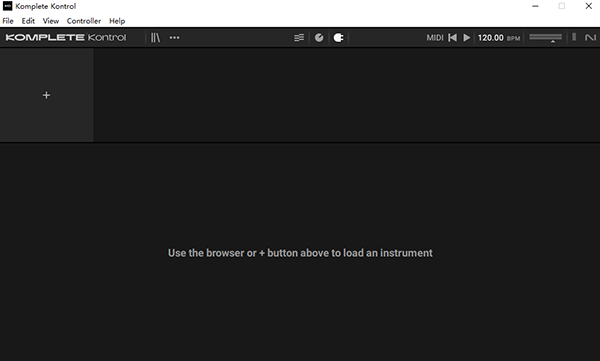Add an instrument with plus button
The height and width of the screenshot is (361, 600).
[x=46, y=95]
